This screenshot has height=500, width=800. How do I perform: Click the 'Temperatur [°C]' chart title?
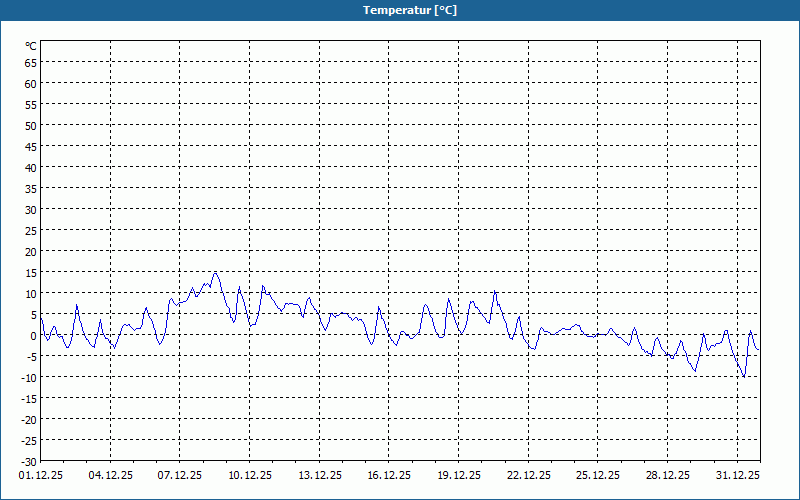[x=410, y=10]
